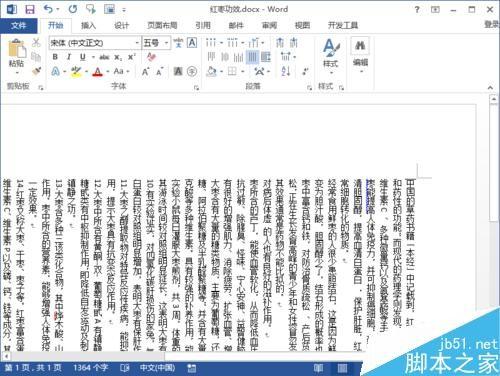This screenshot has width=500, height=376.
Task: Insert an enclosed character with the circled 字 icon
Action: [x=192, y=71]
